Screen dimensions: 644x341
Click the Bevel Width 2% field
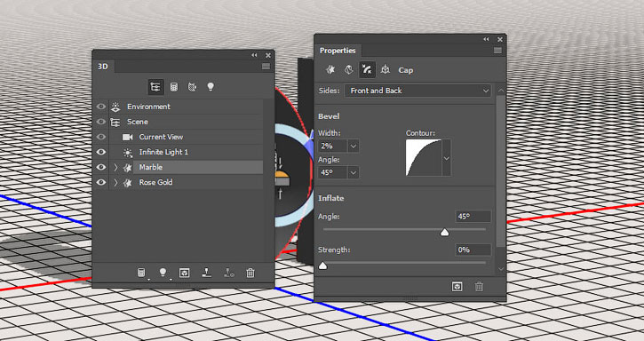333,146
